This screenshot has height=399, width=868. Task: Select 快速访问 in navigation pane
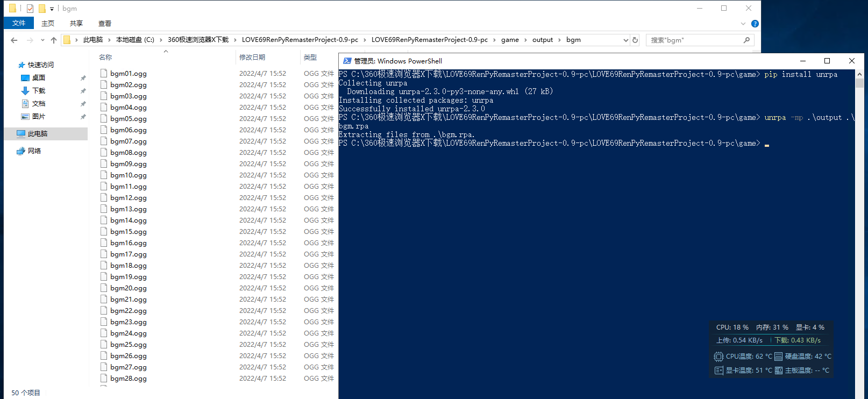[x=41, y=65]
